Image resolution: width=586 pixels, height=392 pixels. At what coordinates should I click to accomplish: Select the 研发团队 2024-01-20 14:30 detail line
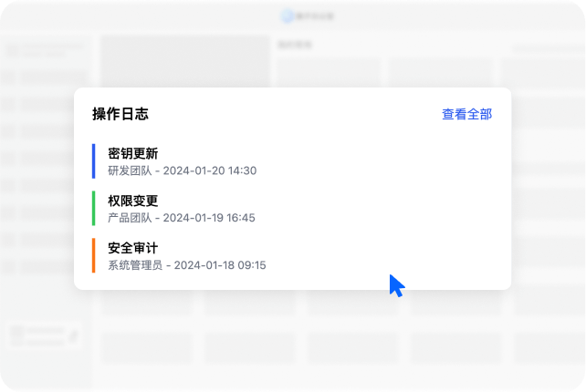[182, 170]
